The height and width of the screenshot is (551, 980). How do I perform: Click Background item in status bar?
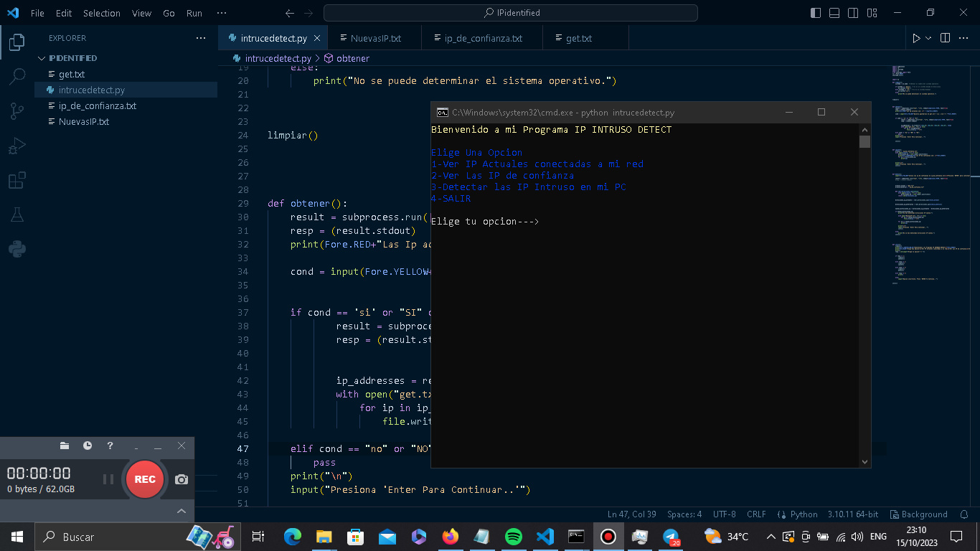click(x=919, y=514)
